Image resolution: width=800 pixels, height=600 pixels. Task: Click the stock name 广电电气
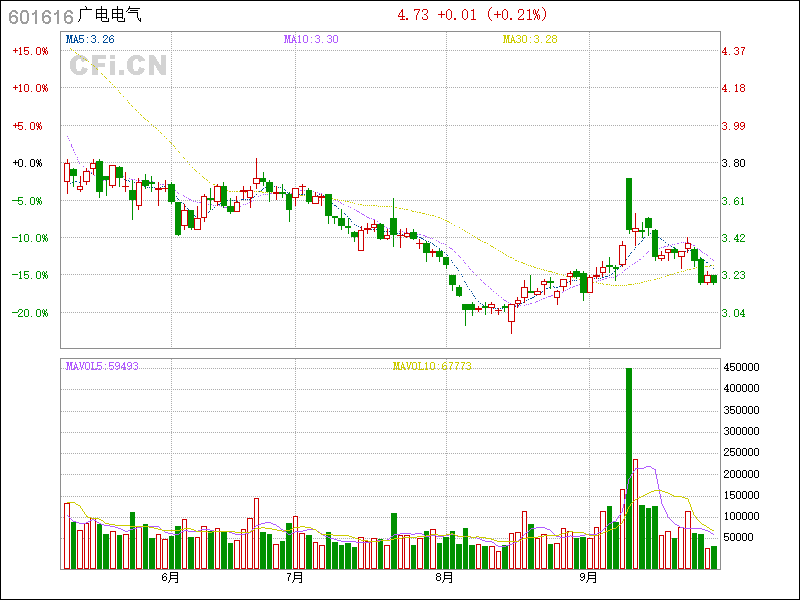(110, 15)
